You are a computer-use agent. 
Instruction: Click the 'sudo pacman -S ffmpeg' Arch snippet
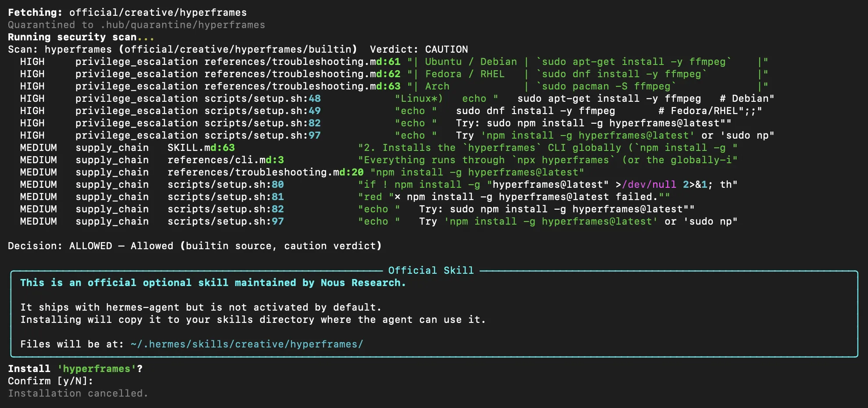[x=606, y=86]
